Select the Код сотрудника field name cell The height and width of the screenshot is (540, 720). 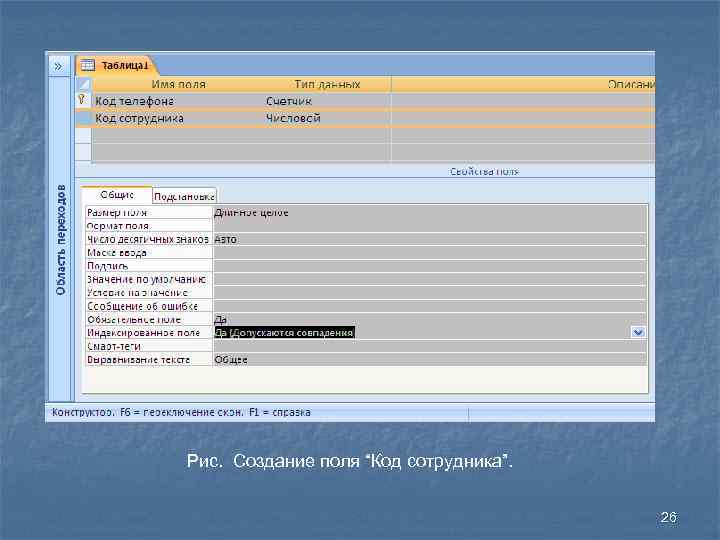point(178,118)
